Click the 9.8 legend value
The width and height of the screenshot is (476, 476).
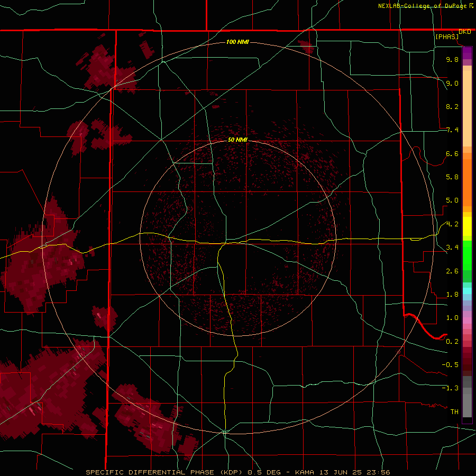(x=452, y=59)
